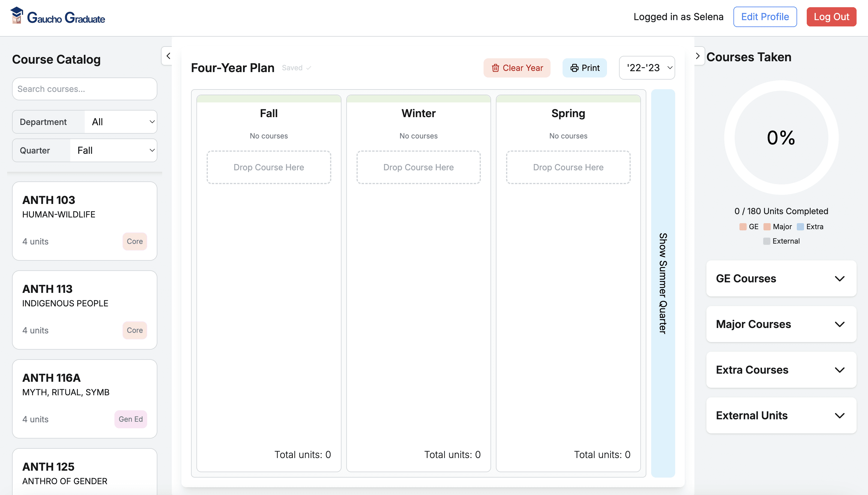Click "No courses" under the Spring heading
Viewport: 868px width, 495px height.
(x=568, y=136)
